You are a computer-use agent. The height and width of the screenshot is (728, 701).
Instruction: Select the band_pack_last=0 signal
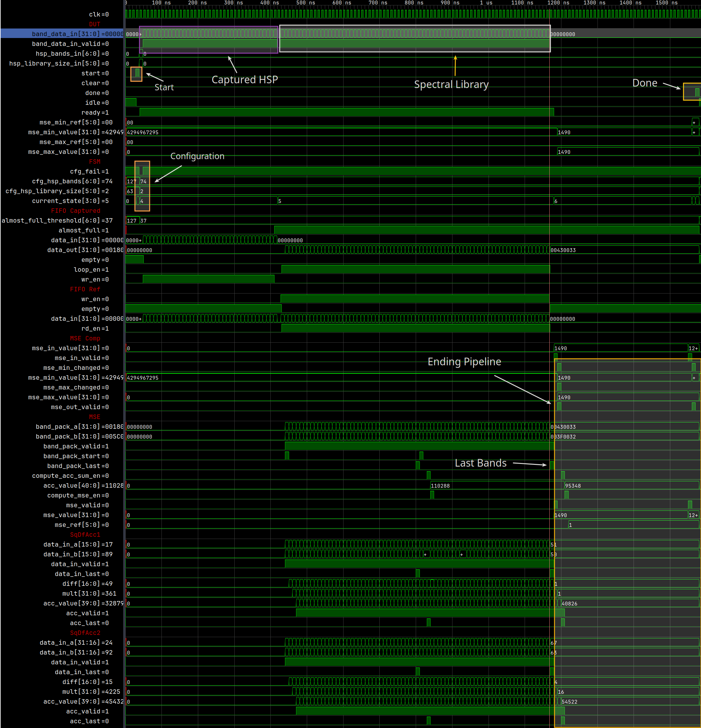tap(78, 466)
